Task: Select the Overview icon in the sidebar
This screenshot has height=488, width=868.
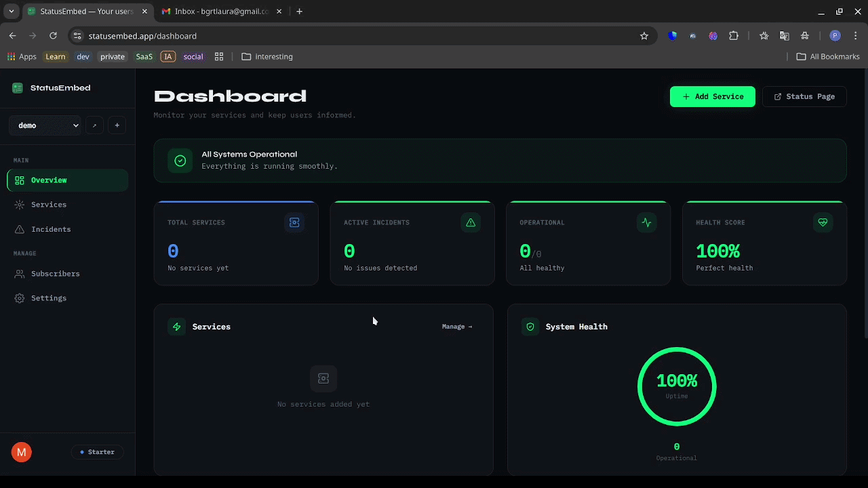Action: [19, 180]
